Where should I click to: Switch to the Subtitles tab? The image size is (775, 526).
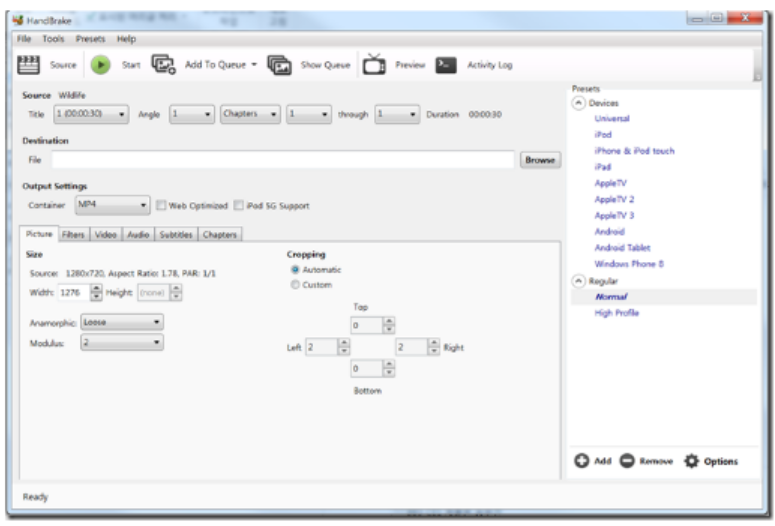tap(176, 235)
